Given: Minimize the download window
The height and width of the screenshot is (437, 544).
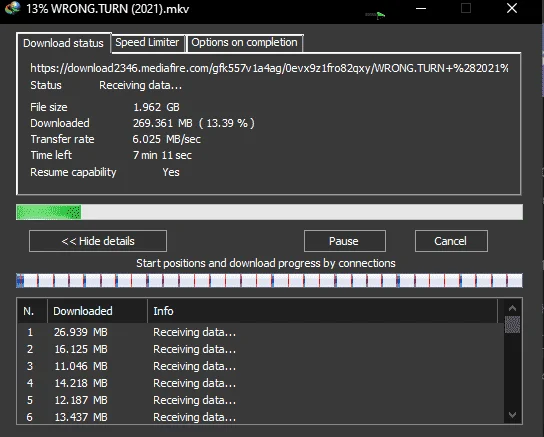Looking at the screenshot, I should (421, 8).
